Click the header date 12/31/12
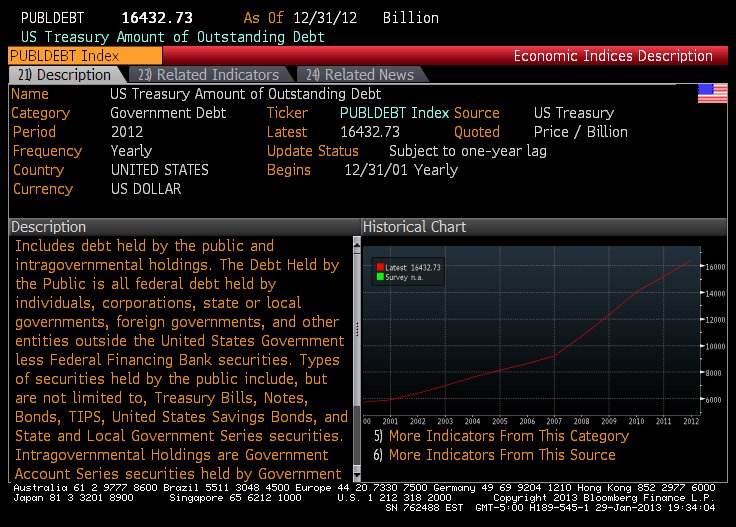Image resolution: width=736 pixels, height=527 pixels. 325,18
